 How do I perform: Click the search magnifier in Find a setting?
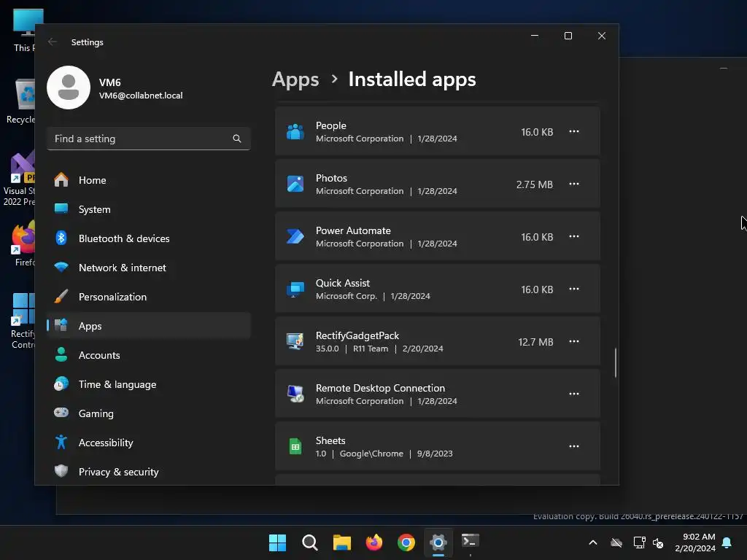[237, 139]
